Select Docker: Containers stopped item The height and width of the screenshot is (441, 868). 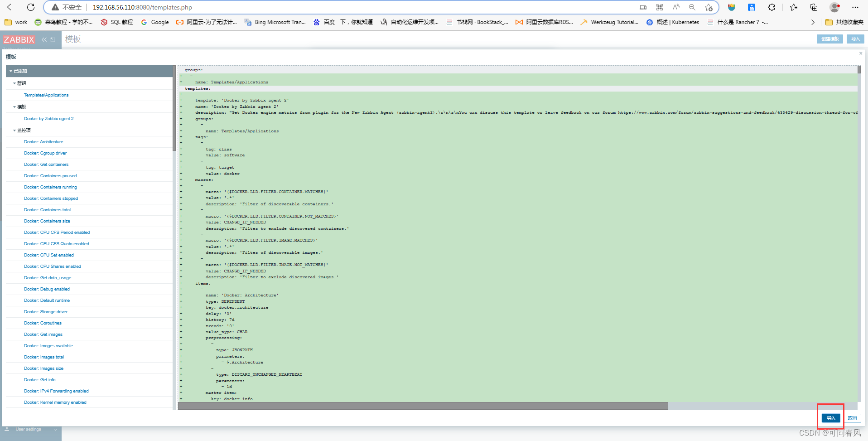tap(51, 199)
